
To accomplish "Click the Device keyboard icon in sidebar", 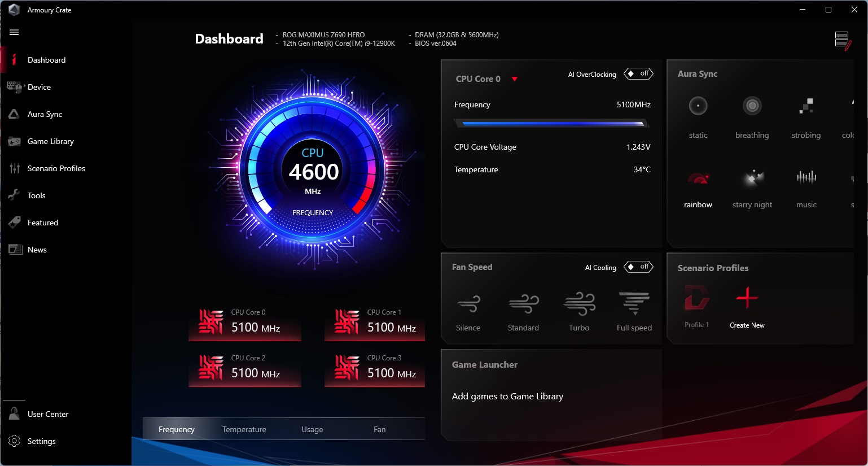I will point(14,87).
